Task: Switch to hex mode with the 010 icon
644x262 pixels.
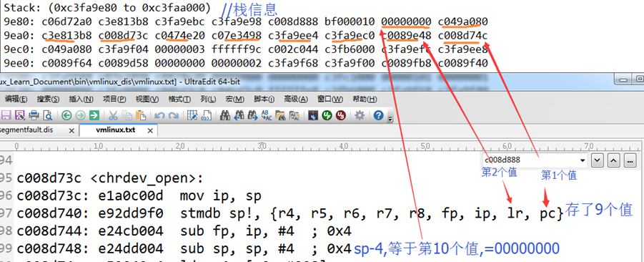Action: tap(206, 115)
